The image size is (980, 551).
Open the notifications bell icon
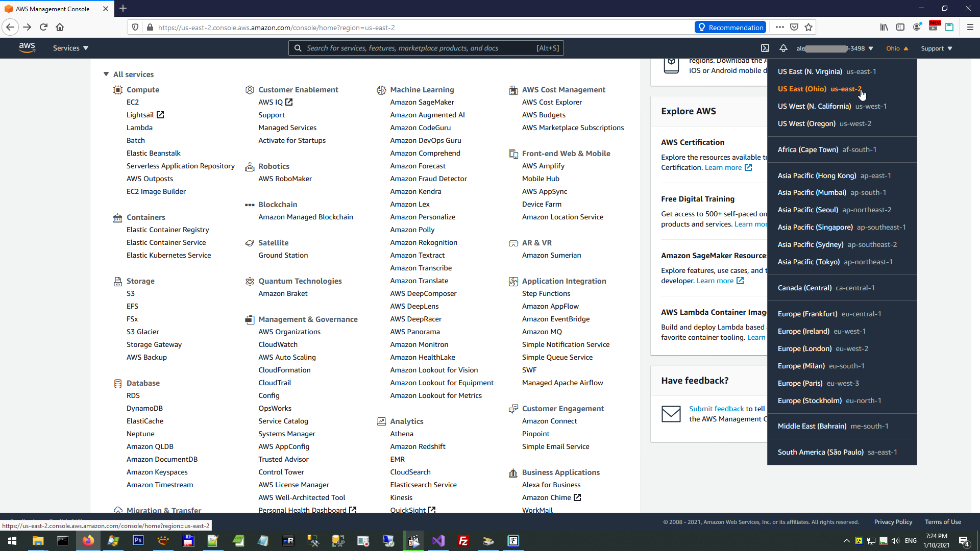coord(783,48)
